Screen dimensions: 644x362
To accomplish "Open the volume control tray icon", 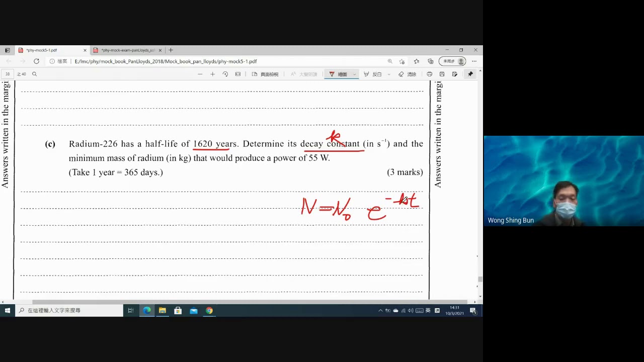I will pos(411,311).
